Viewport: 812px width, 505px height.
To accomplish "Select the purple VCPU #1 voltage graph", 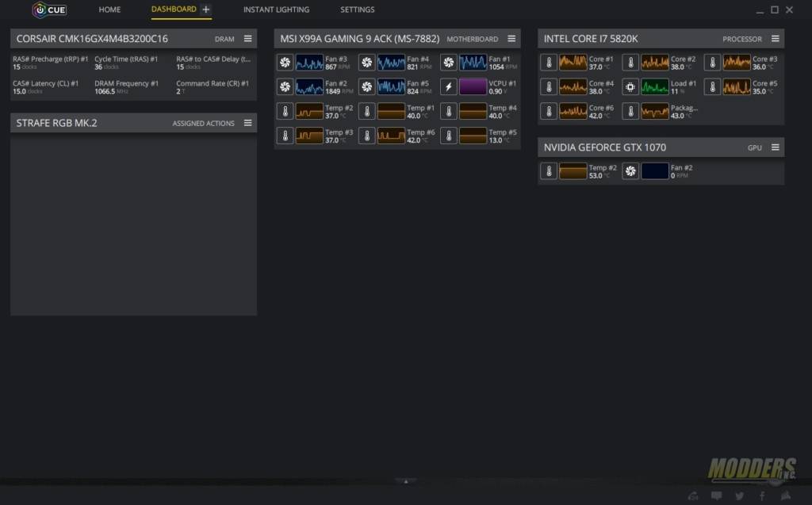I will (473, 87).
